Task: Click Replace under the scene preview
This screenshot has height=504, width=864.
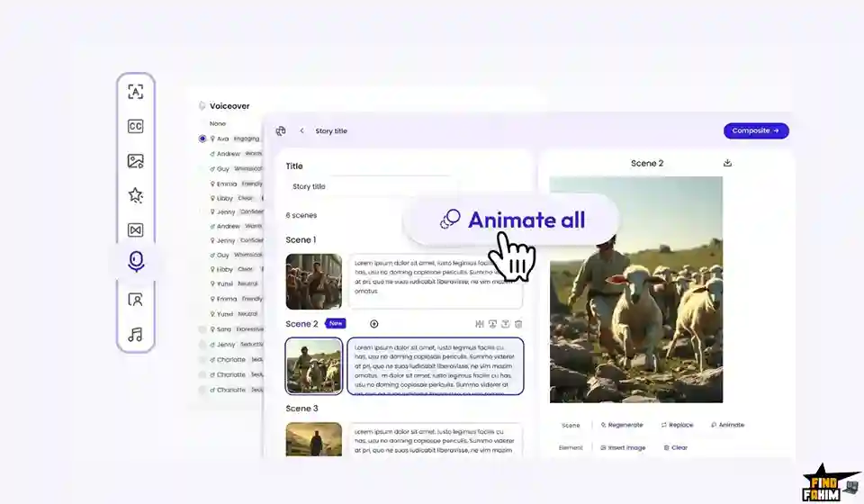Action: (x=677, y=425)
